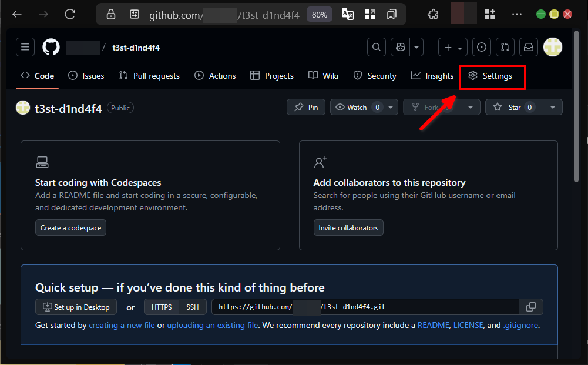Switch to the Actions tab
Image resolution: width=588 pixels, height=365 pixels.
pos(215,76)
